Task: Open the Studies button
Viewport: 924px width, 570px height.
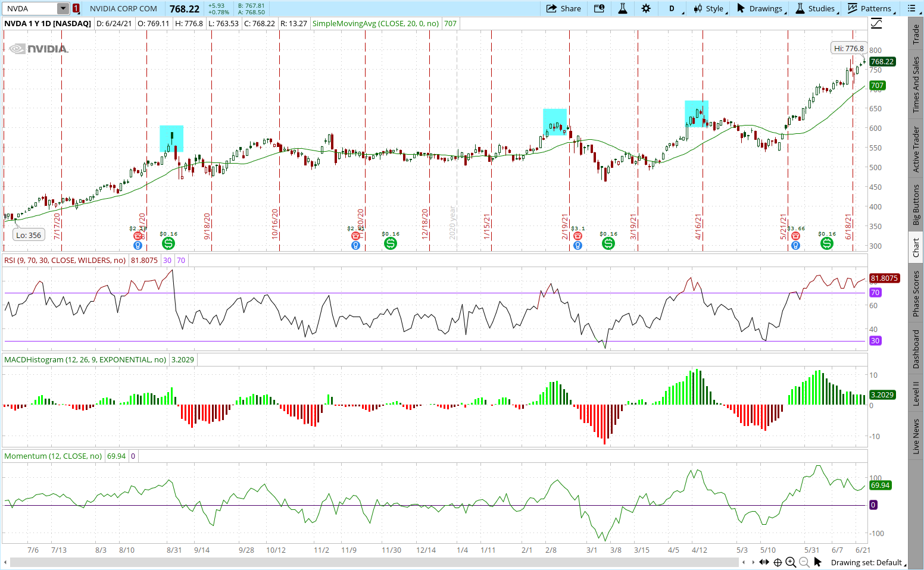Action: [x=816, y=8]
